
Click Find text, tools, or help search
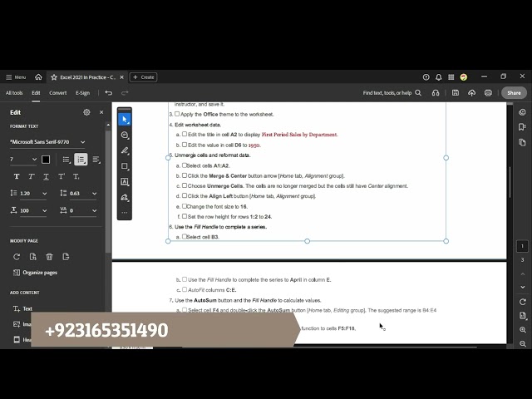coord(392,93)
